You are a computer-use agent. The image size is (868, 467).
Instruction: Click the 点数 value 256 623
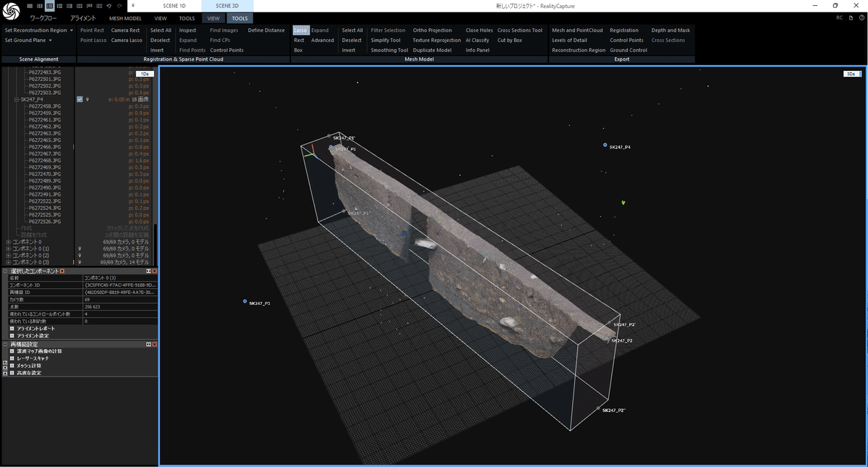click(x=93, y=307)
